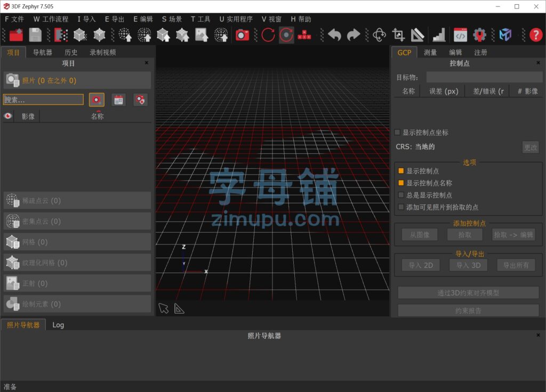
Task: Click the 更改 CRS button
Action: coord(531,148)
